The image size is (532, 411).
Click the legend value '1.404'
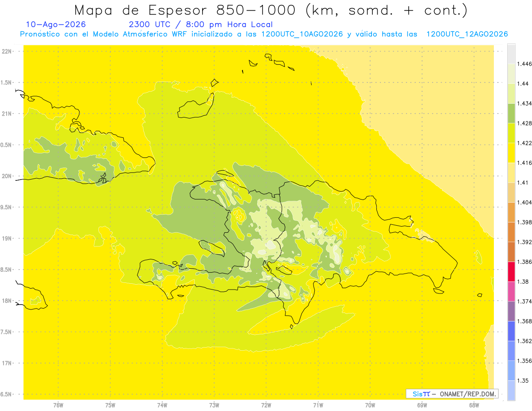524,202
